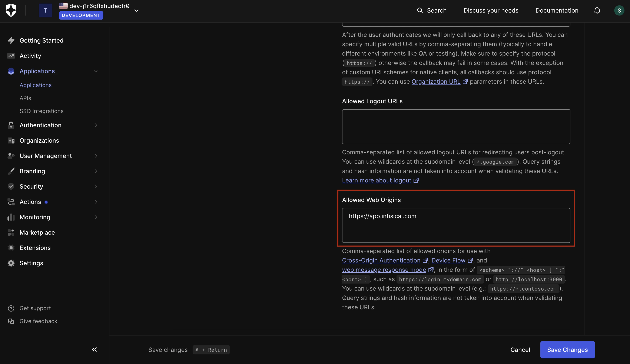Click the DEVELOPMENT environment badge

[x=81, y=15]
